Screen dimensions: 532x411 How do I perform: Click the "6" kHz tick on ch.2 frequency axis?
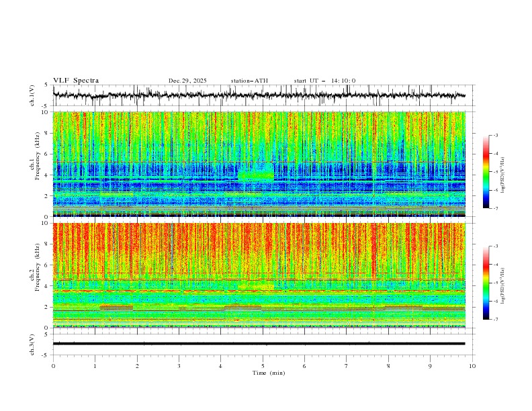pyautogui.click(x=47, y=265)
